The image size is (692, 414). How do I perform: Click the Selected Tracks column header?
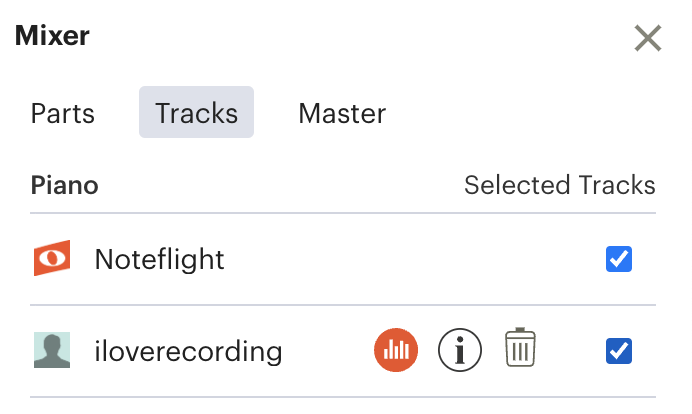(560, 185)
